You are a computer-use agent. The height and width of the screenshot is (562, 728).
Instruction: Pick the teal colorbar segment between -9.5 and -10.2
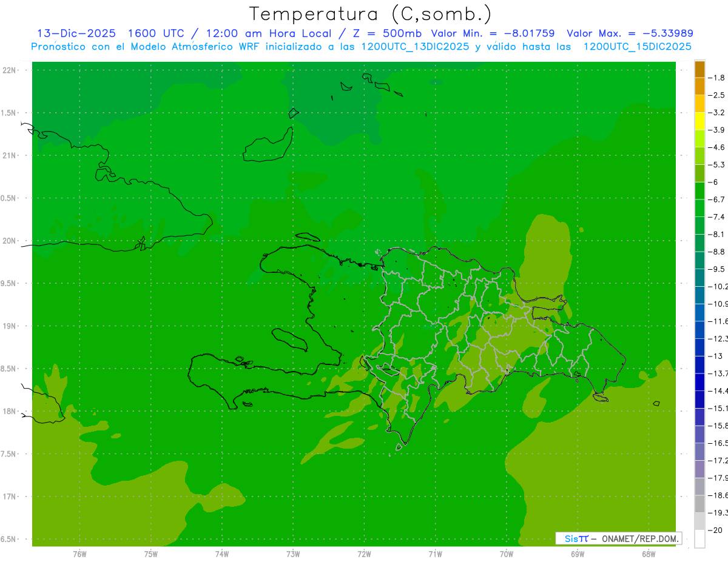[x=699, y=278]
